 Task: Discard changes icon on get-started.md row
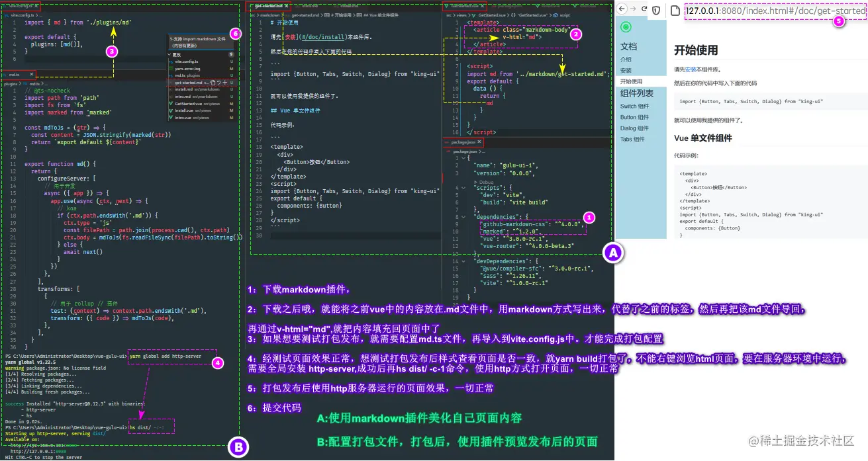(219, 83)
